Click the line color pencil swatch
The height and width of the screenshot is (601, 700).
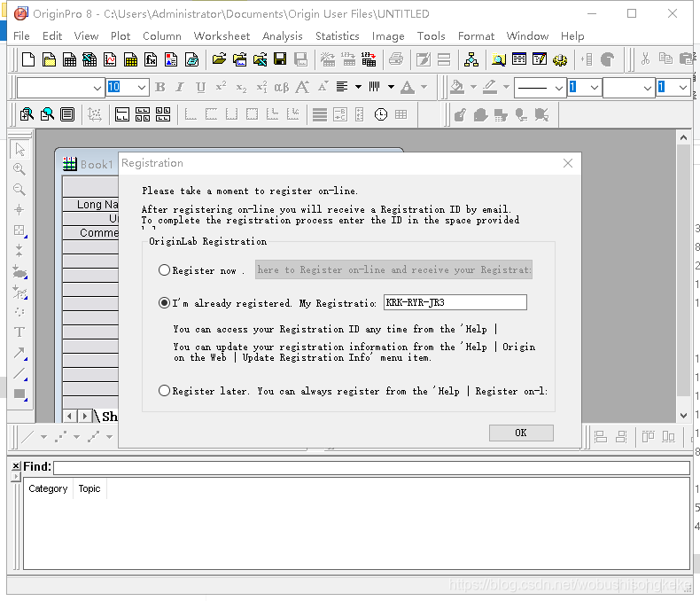tap(490, 87)
